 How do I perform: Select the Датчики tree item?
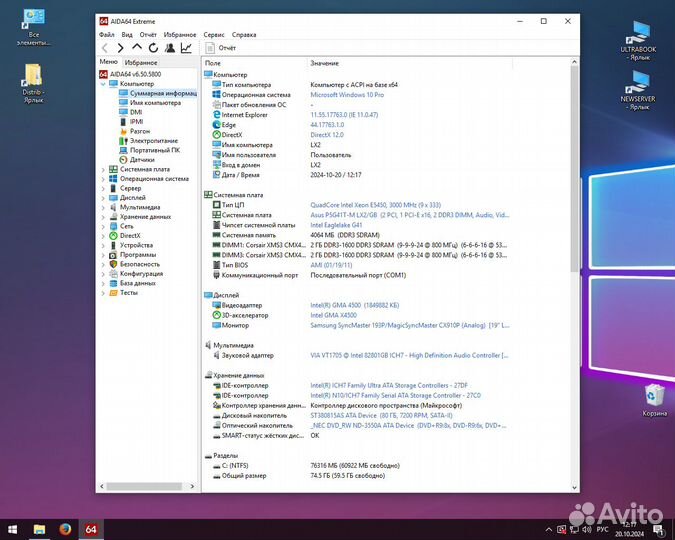(137, 159)
